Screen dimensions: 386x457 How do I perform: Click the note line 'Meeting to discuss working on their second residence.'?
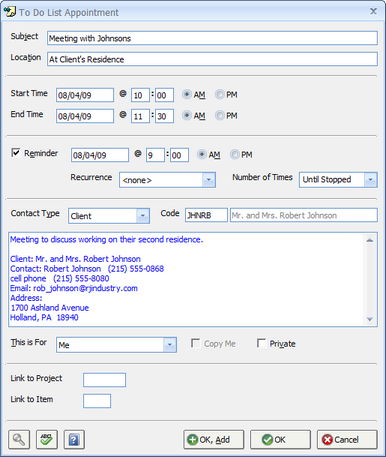click(x=107, y=240)
